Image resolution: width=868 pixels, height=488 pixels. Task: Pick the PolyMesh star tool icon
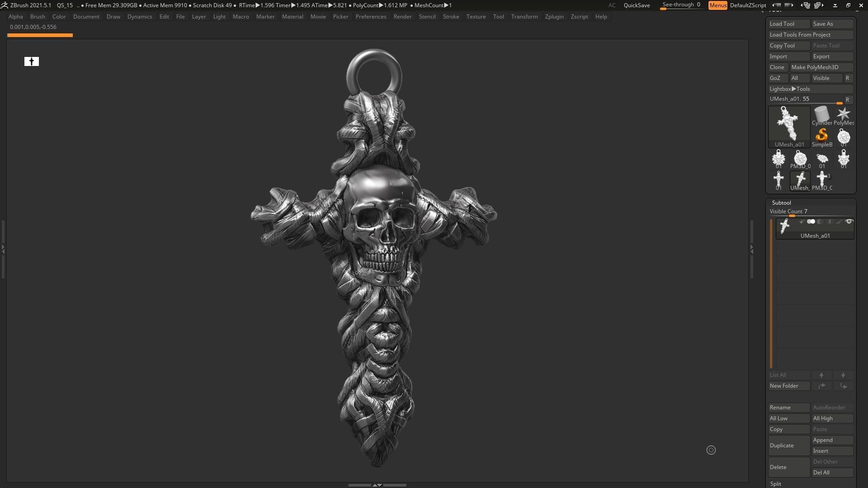[844, 116]
